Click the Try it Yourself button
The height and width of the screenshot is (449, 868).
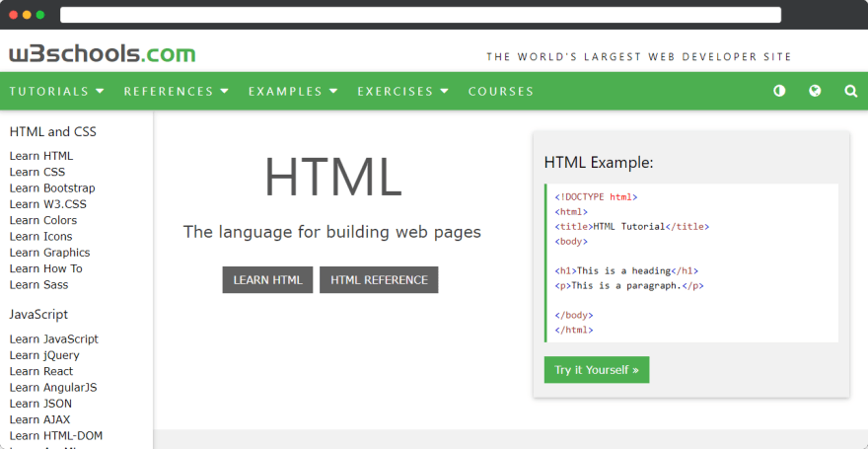pyautogui.click(x=597, y=370)
